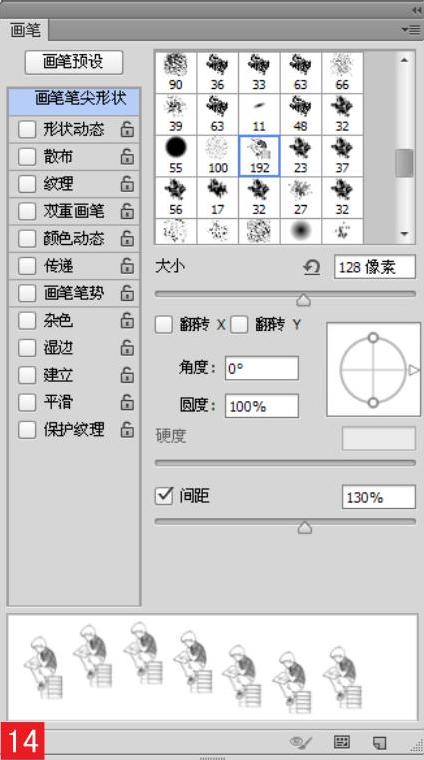
Task: Click the lock icon beside 形状动态
Action: pyautogui.click(x=127, y=129)
